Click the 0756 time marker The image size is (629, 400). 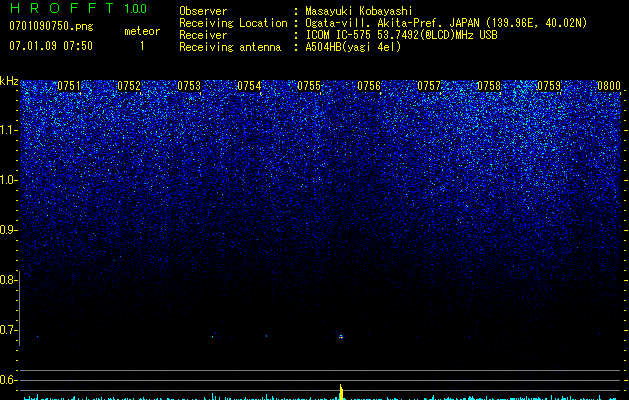pyautogui.click(x=369, y=86)
